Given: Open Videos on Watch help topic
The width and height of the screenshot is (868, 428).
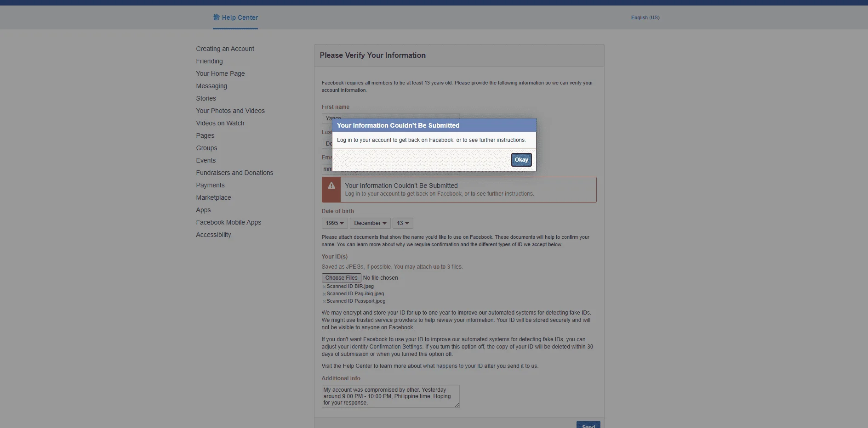Looking at the screenshot, I should click(x=220, y=123).
